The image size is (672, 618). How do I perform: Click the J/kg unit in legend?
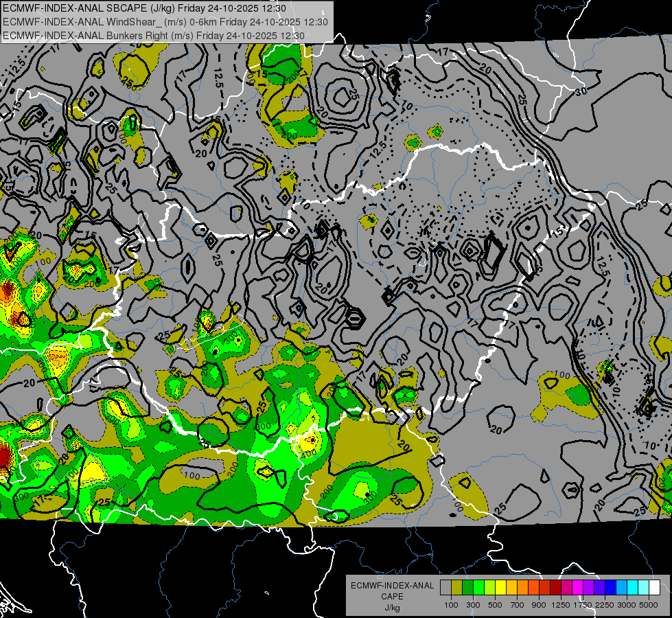[392, 608]
